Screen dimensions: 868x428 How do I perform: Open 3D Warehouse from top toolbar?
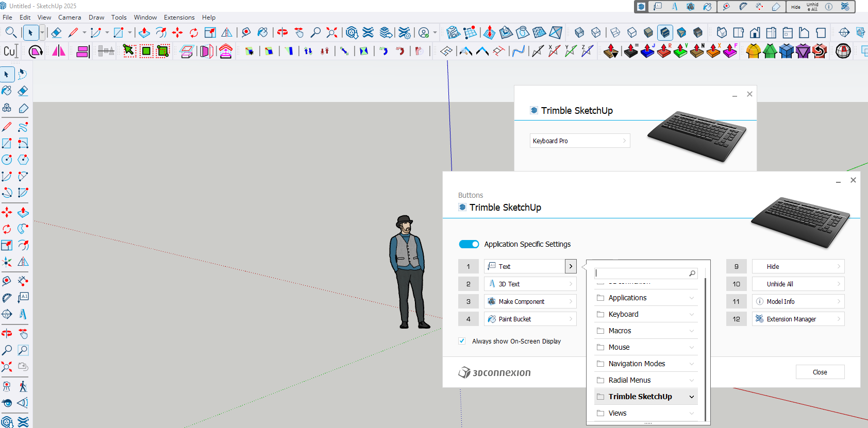(352, 32)
